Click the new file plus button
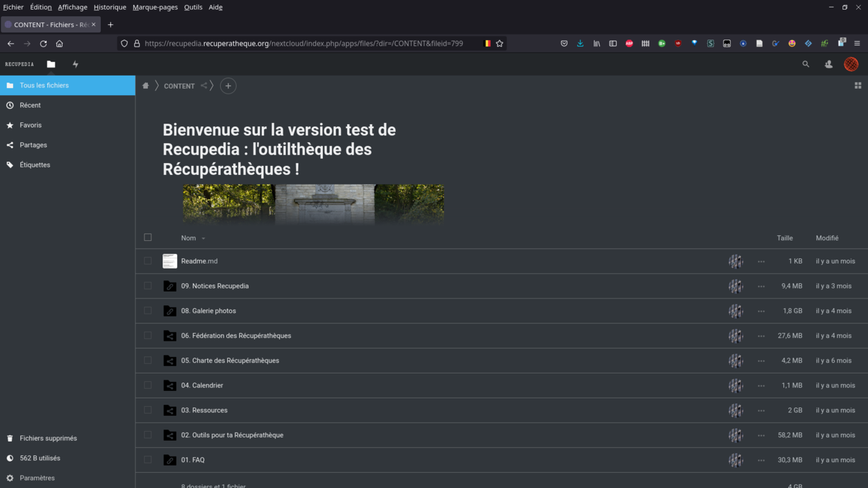This screenshot has width=868, height=488. (228, 86)
